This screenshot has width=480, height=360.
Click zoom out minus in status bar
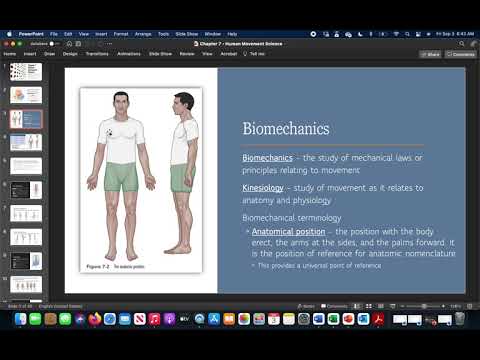point(402,306)
